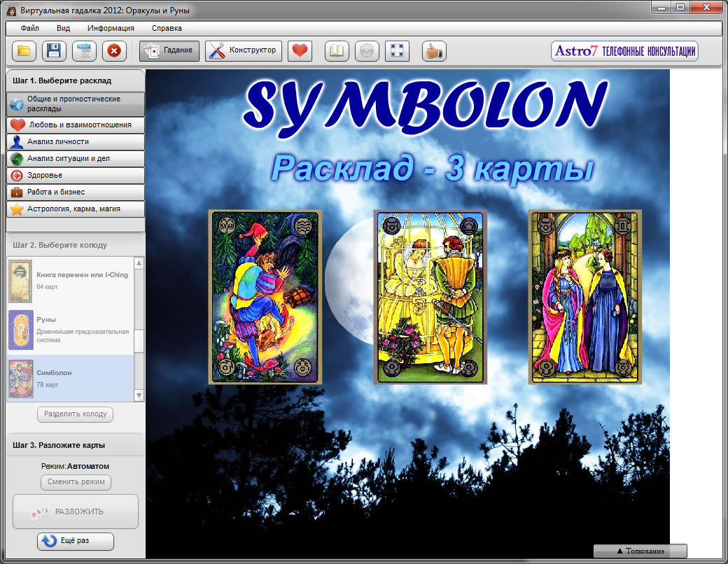
Task: Click the app icon in title bar
Action: [11, 10]
